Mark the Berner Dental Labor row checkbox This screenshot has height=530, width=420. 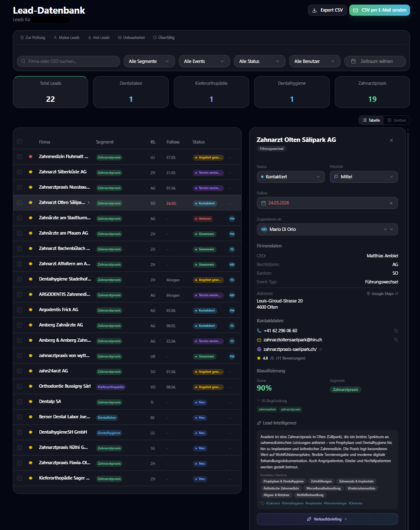tap(19, 417)
